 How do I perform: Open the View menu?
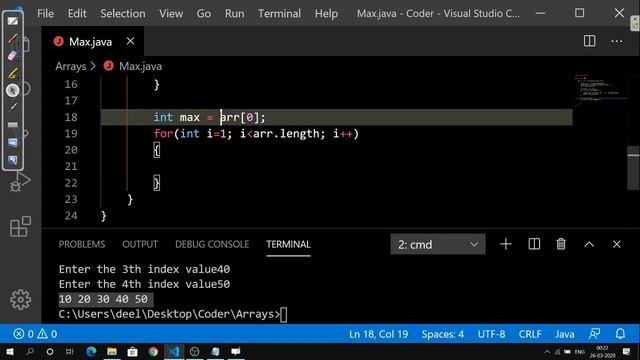171,13
